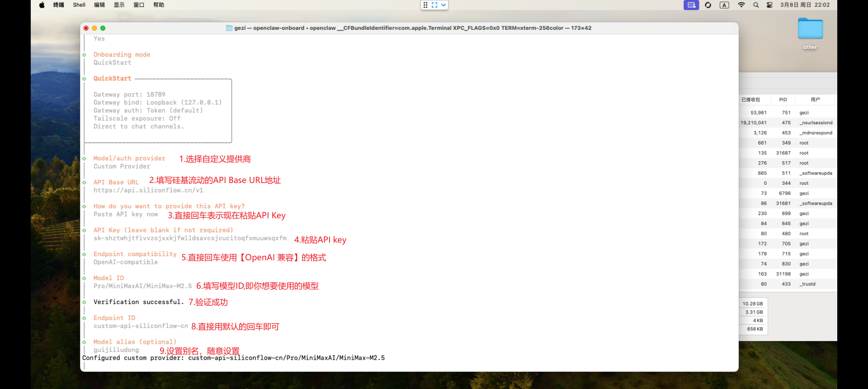The height and width of the screenshot is (389, 868).
Task: Open the 帮助 menu
Action: [159, 5]
